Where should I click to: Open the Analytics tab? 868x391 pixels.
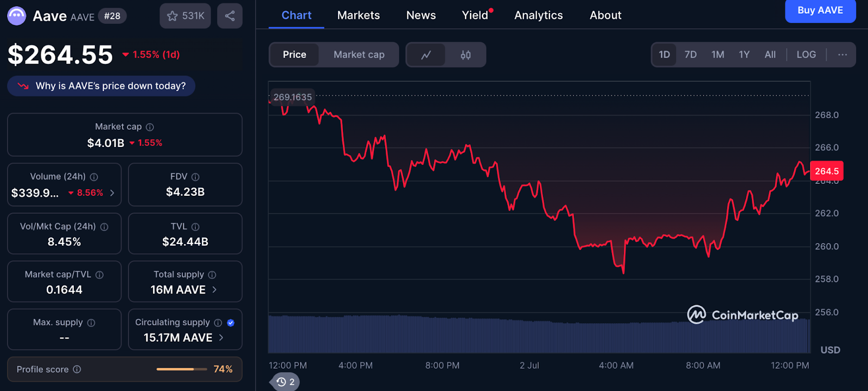[539, 15]
